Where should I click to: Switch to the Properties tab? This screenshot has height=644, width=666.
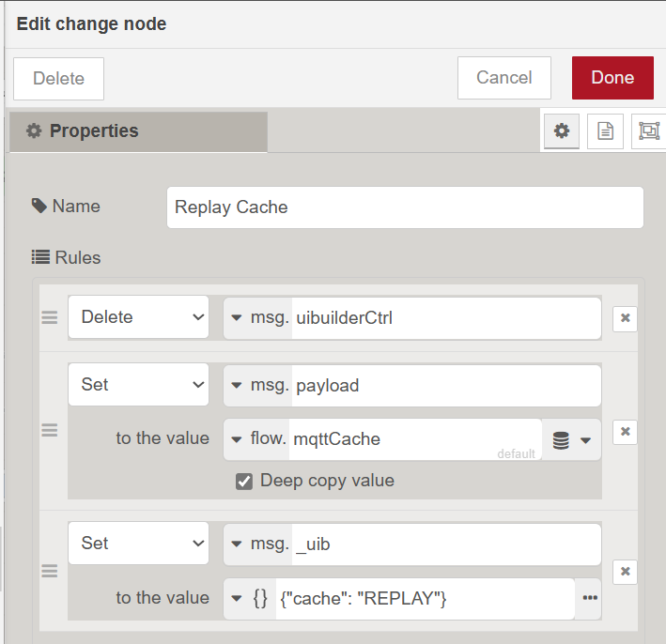[x=139, y=131]
